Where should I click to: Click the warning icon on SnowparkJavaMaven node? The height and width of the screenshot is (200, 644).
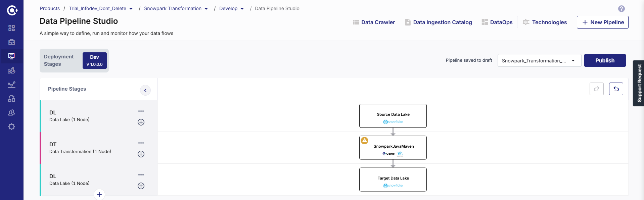(x=365, y=140)
